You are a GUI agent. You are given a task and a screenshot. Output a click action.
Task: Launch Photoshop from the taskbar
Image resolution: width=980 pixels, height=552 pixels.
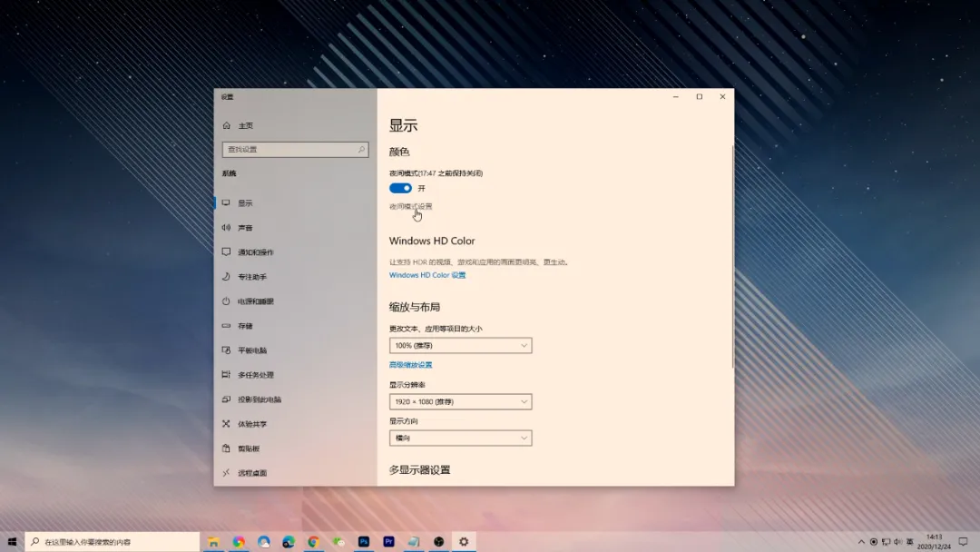click(x=364, y=541)
